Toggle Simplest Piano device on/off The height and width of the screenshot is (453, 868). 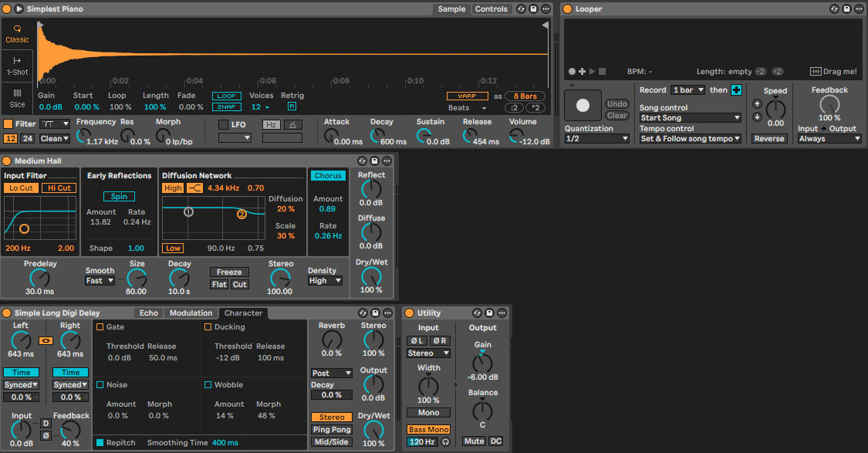[7, 8]
